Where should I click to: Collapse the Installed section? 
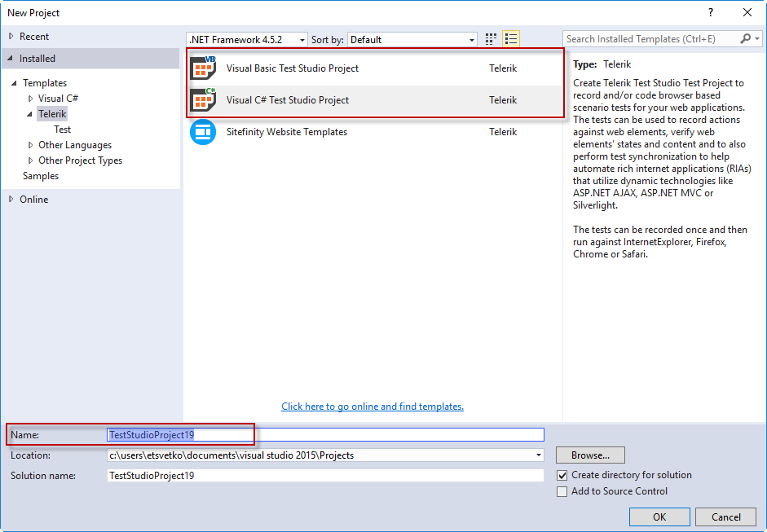click(x=11, y=58)
